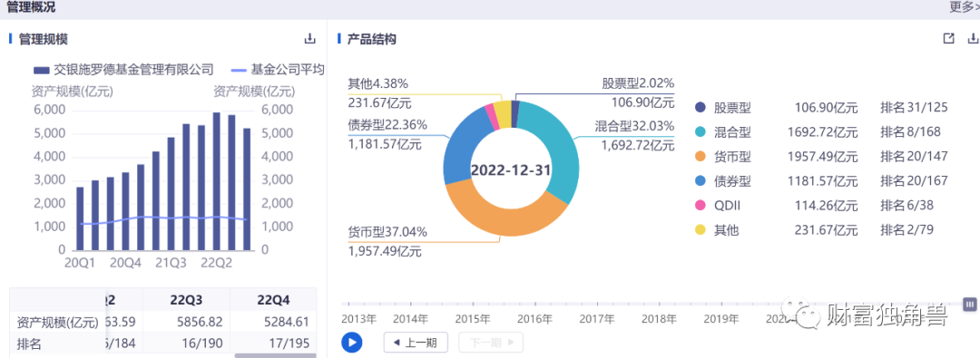Download the 产品结构 chart
980x358 pixels.
[x=973, y=39]
